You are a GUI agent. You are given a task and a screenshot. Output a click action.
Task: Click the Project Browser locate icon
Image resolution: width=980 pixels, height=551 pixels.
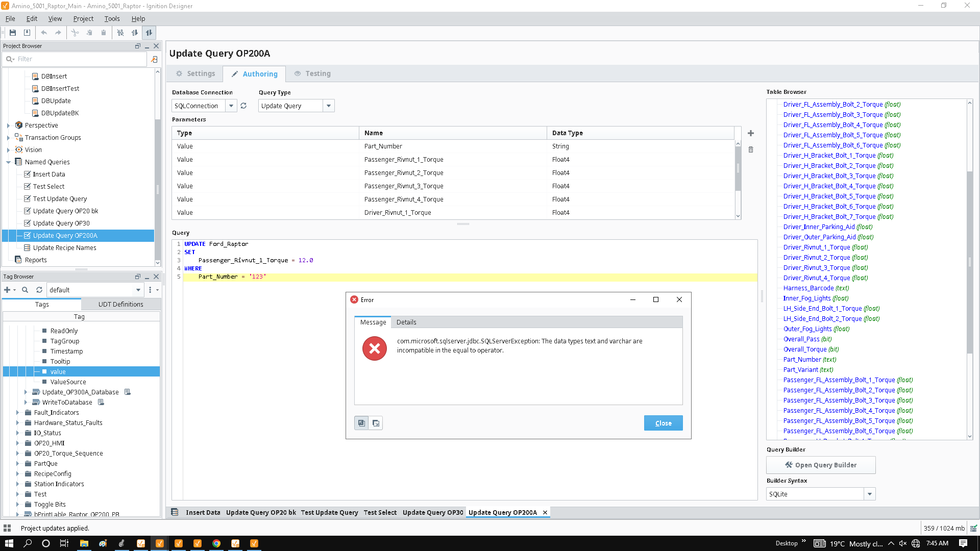(154, 59)
